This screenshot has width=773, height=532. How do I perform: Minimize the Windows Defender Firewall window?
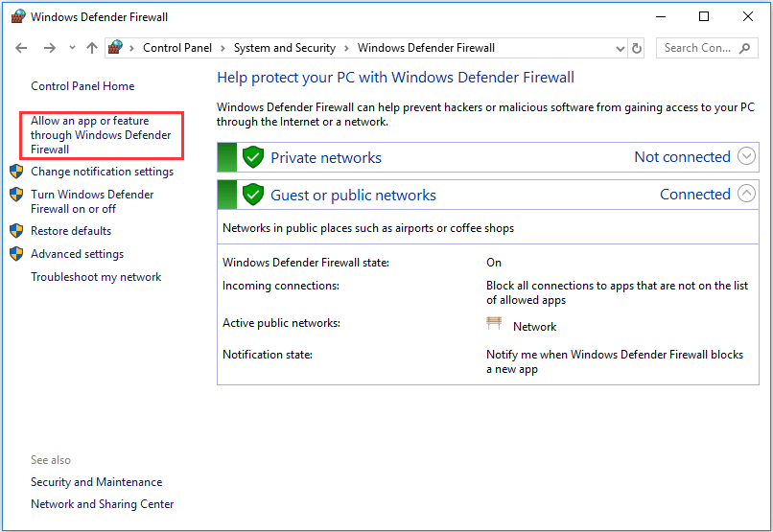coord(661,16)
